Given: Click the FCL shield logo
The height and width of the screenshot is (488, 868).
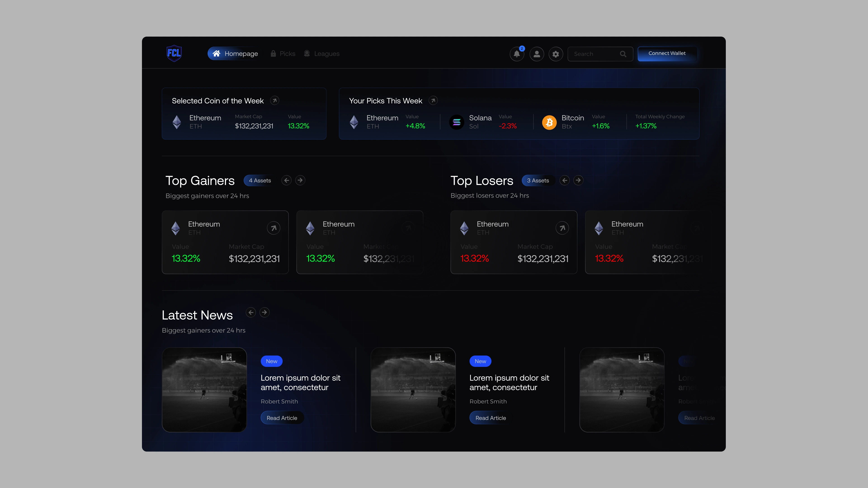Looking at the screenshot, I should pyautogui.click(x=174, y=53).
